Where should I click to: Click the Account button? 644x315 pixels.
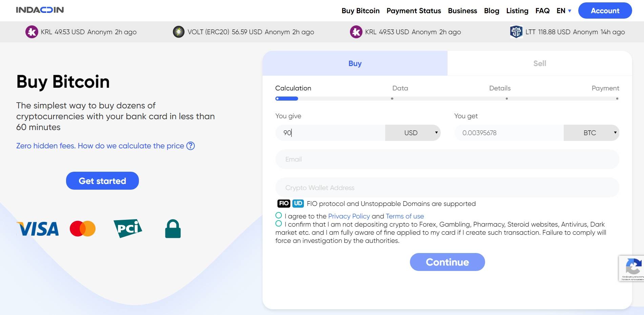tap(605, 10)
